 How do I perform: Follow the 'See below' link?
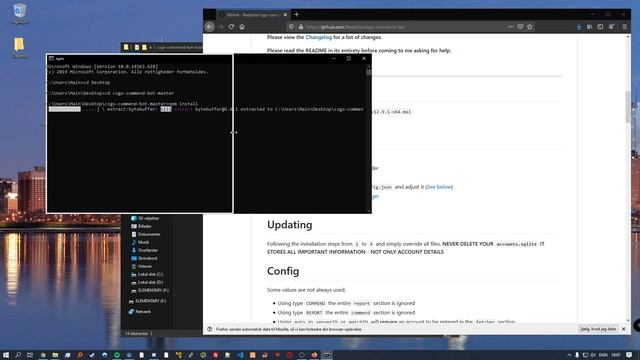439,187
